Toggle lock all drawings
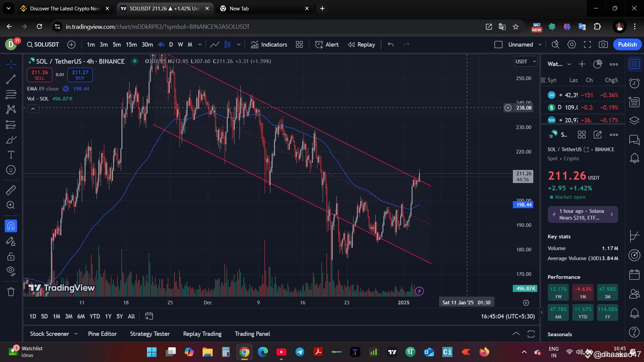The width and height of the screenshot is (644, 362). pos(11,256)
